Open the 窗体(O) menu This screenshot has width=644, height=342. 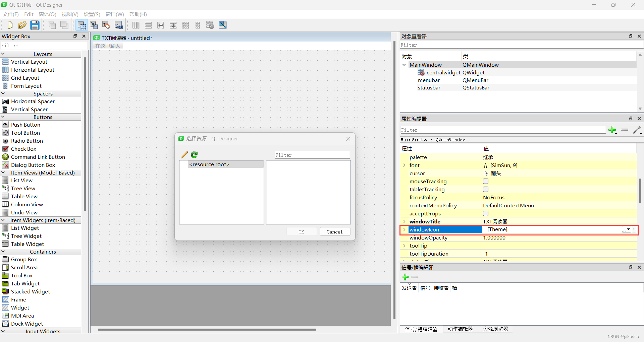click(47, 14)
